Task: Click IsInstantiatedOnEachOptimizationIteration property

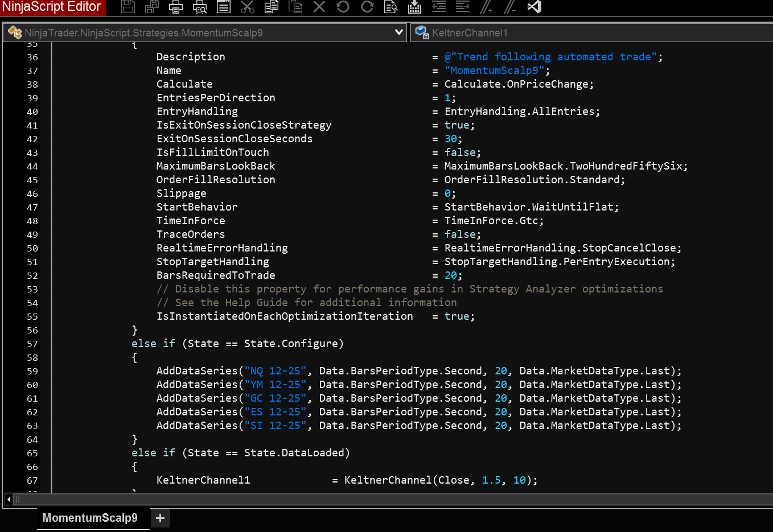Action: tap(285, 316)
